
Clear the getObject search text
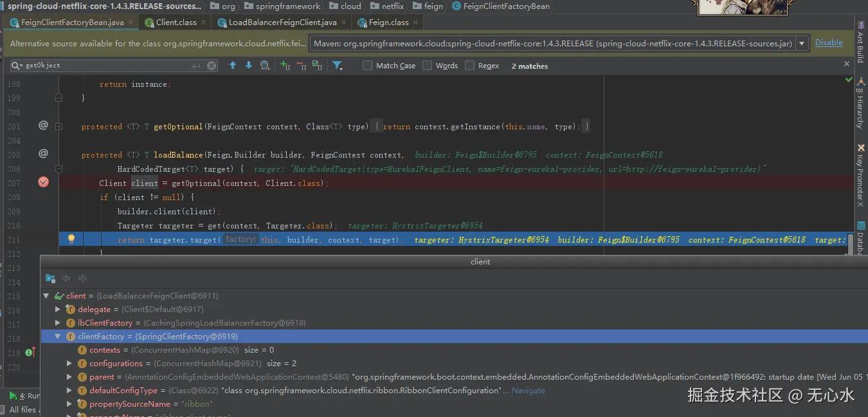point(212,66)
